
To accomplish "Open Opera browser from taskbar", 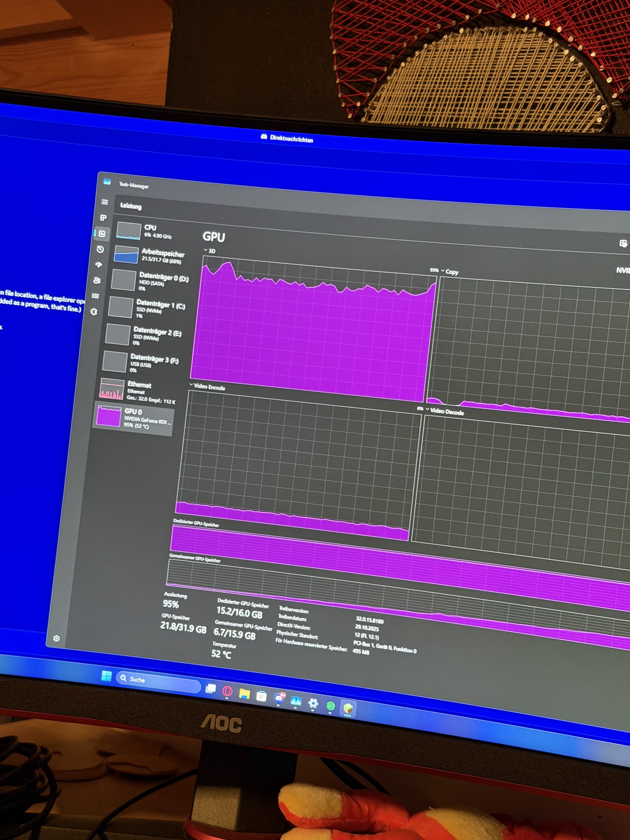I will pyautogui.click(x=227, y=691).
